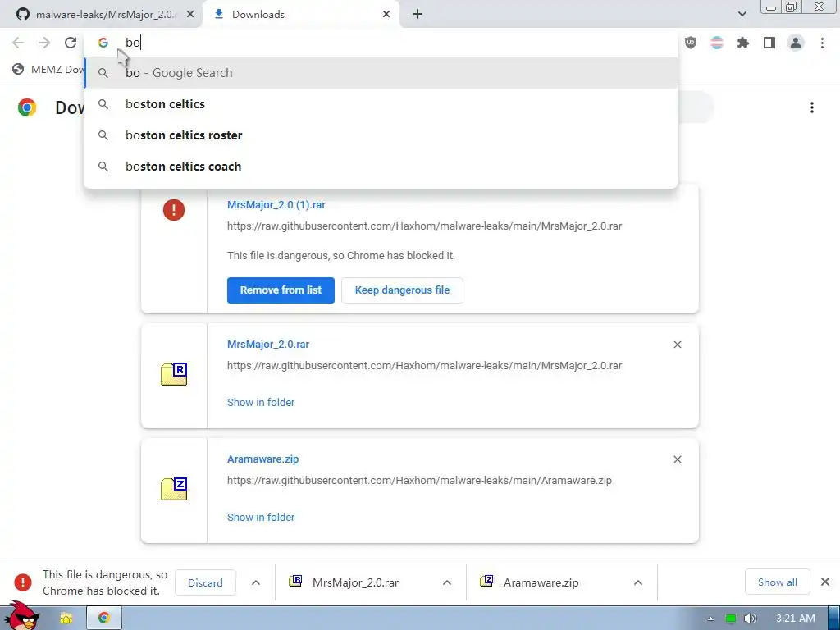Close the Downloads tab
This screenshot has height=630, width=840.
pyautogui.click(x=386, y=15)
